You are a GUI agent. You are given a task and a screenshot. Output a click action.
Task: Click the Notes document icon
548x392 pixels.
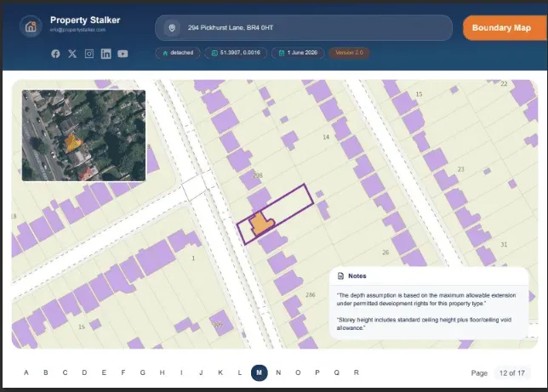coord(340,276)
